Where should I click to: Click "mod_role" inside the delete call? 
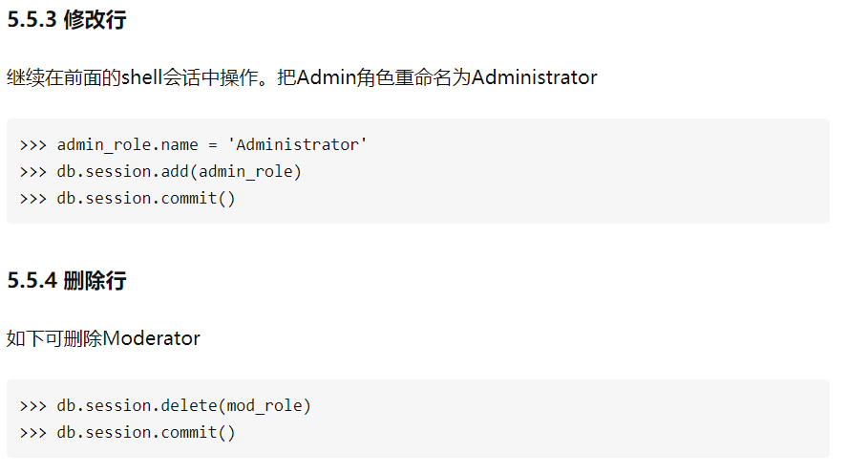[x=265, y=406]
